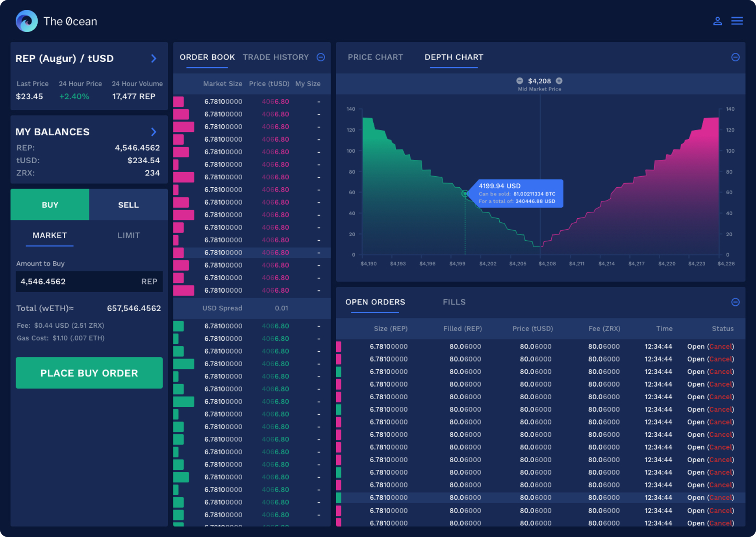Switch to the Order Book tab
The width and height of the screenshot is (756, 537).
pos(207,57)
